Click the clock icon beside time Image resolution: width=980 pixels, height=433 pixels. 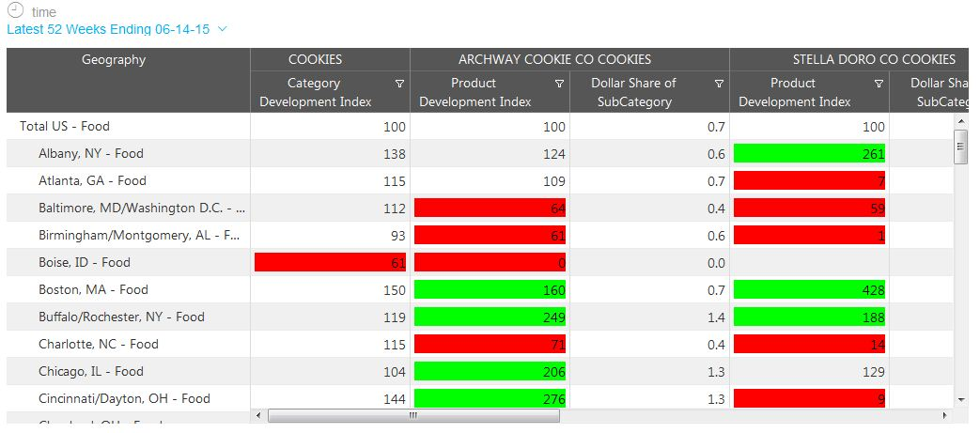tap(15, 10)
